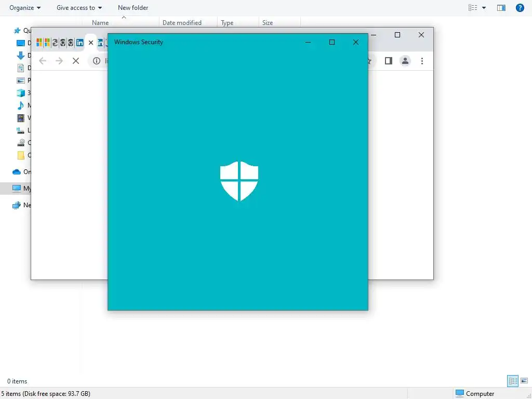Viewport: 532px width, 399px height.
Task: Close the active Chrome tab
Action: [90, 43]
